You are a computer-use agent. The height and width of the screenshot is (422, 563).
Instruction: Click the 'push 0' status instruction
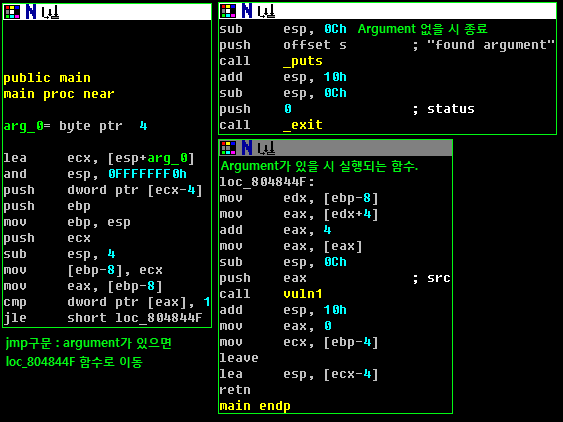pyautogui.click(x=255, y=109)
